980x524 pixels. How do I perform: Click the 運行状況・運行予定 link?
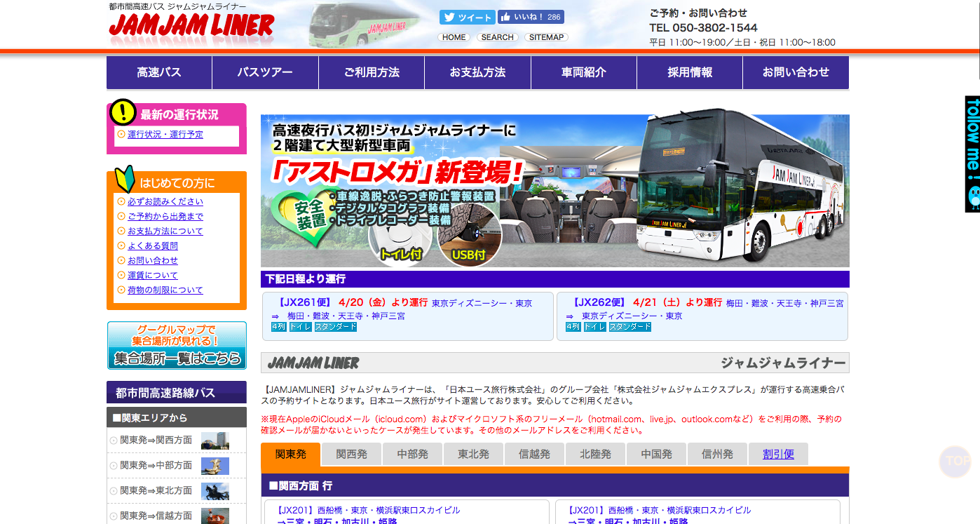[x=165, y=134]
